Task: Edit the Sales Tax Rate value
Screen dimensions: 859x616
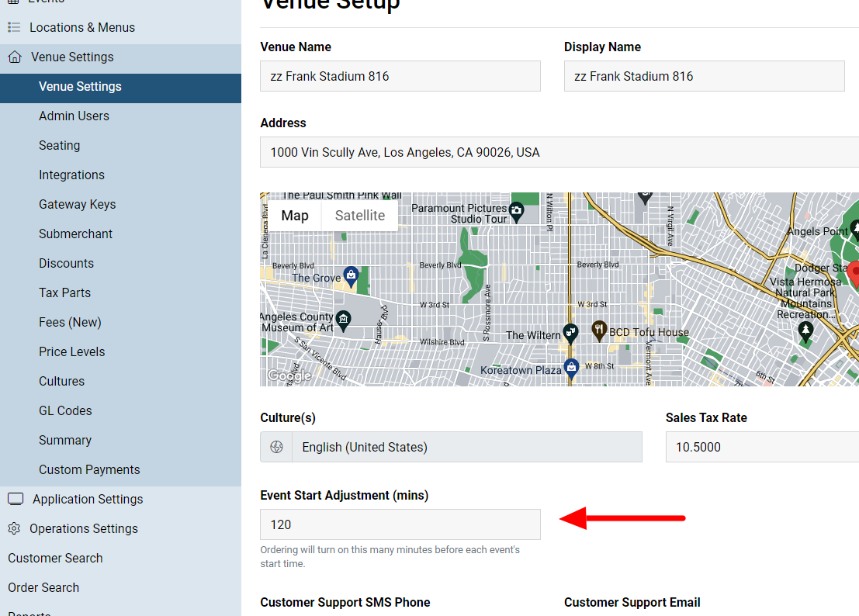Action: click(x=762, y=447)
